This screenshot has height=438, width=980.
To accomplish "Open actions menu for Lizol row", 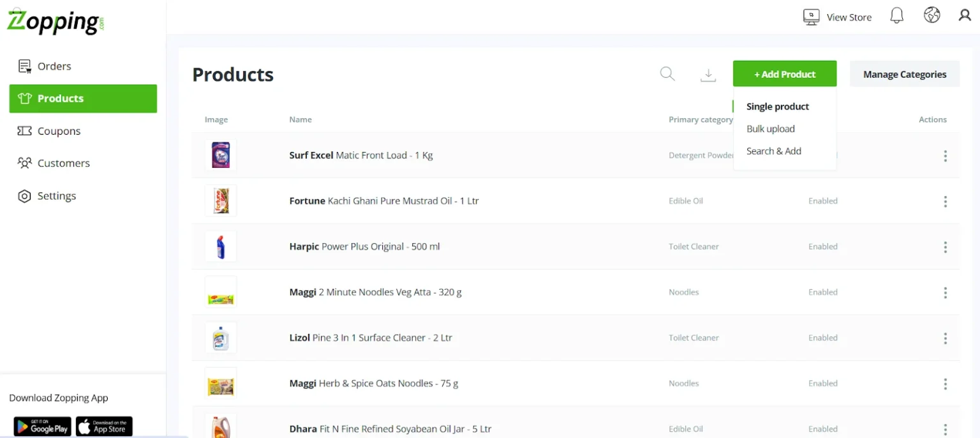I will pos(945,338).
